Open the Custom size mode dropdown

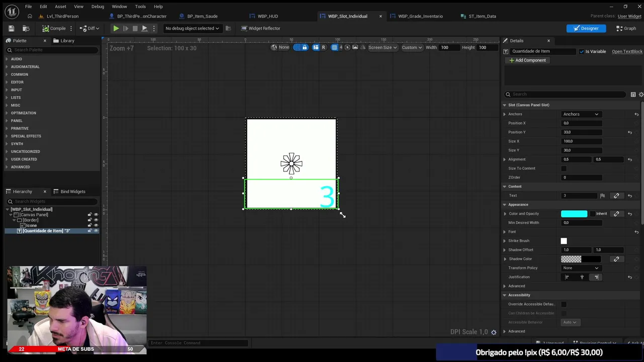tap(412, 47)
